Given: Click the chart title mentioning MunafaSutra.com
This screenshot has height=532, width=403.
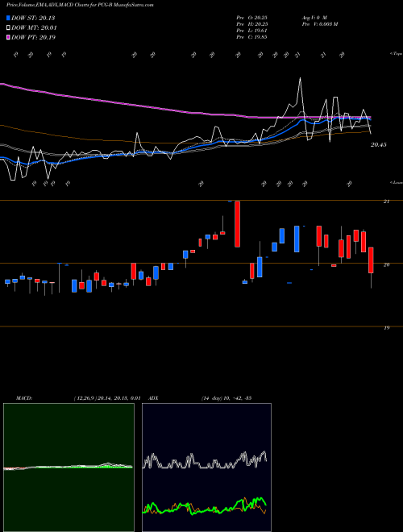Looking at the screenshot, I should pos(80,6).
